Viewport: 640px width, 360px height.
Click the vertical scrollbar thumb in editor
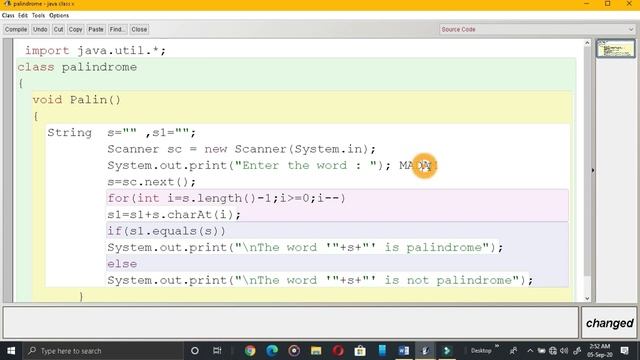587,161
